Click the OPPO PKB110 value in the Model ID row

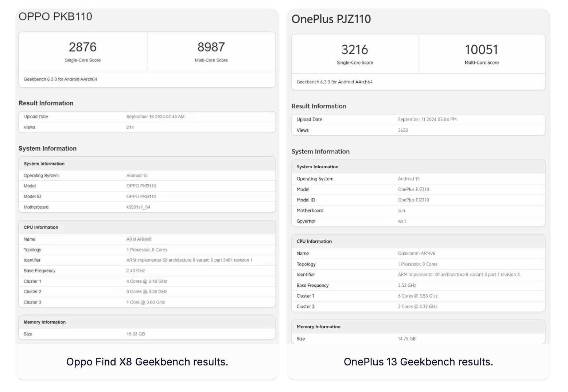(141, 196)
